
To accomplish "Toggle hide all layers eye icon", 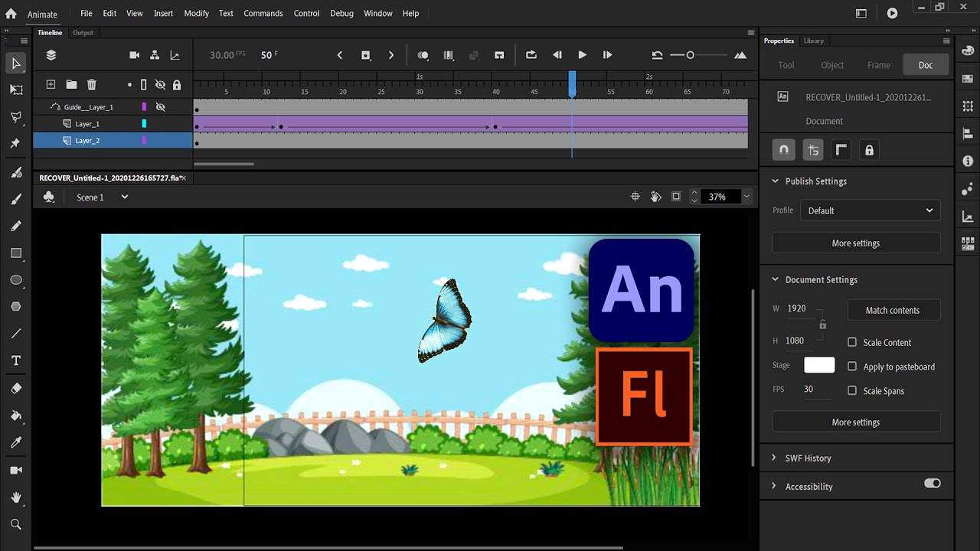I will click(160, 85).
